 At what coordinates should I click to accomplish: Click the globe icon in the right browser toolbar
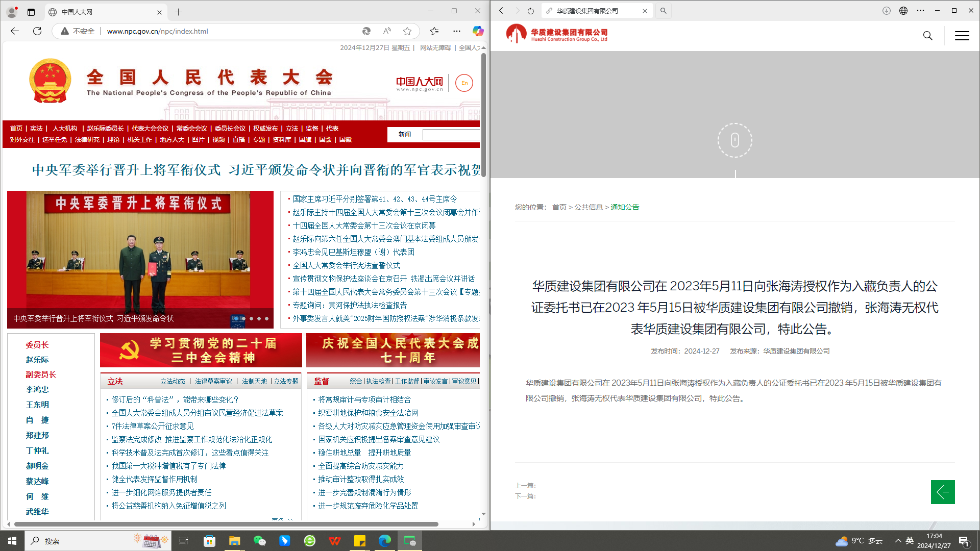tap(903, 10)
